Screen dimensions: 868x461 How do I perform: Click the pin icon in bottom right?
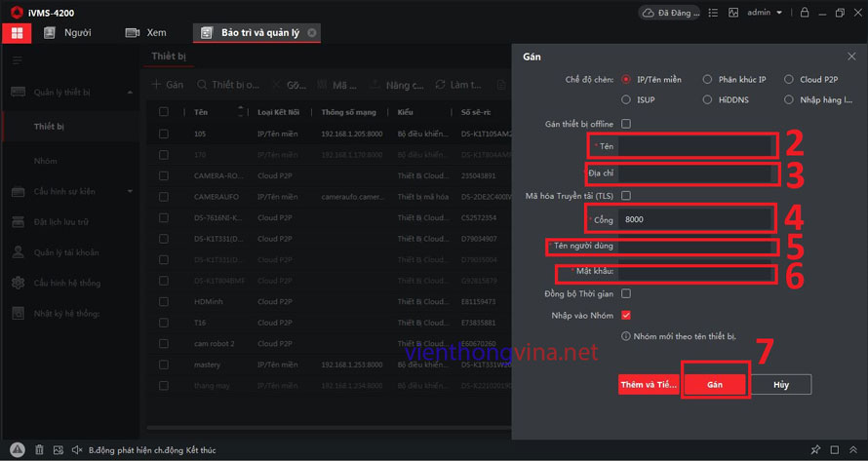[815, 450]
